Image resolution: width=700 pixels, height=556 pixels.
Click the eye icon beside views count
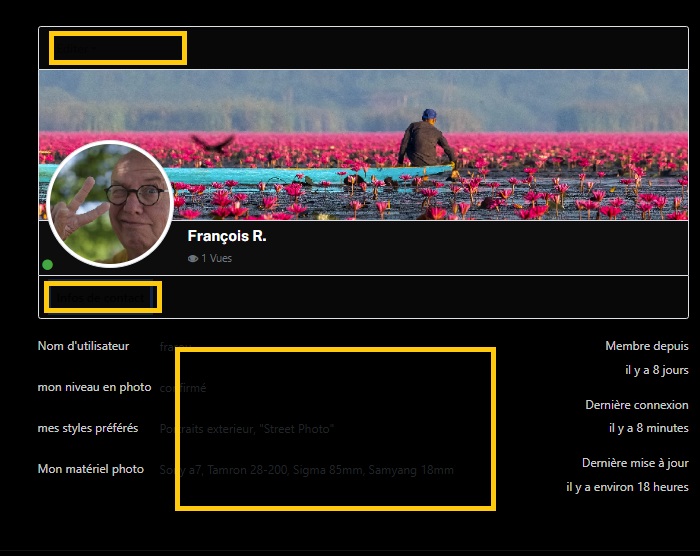(192, 259)
